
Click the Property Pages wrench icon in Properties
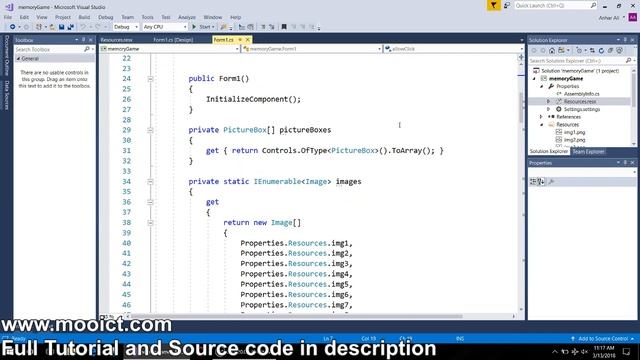pyautogui.click(x=551, y=182)
